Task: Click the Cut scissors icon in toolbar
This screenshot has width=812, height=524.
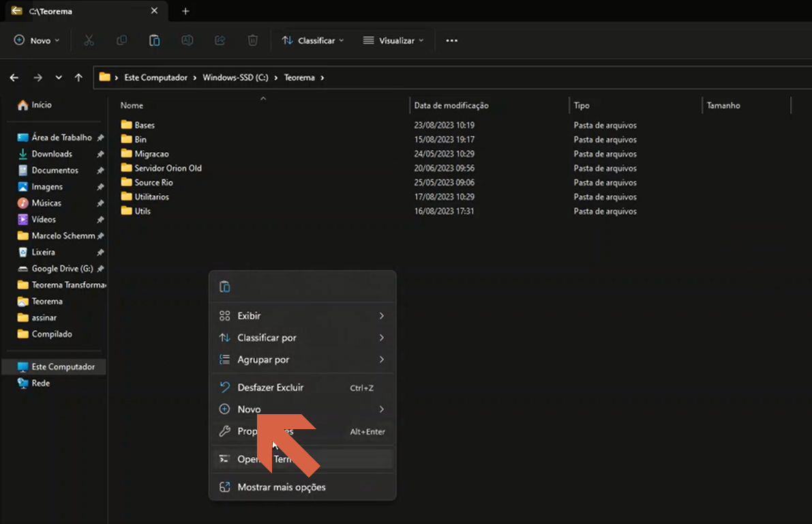Action: [89, 40]
